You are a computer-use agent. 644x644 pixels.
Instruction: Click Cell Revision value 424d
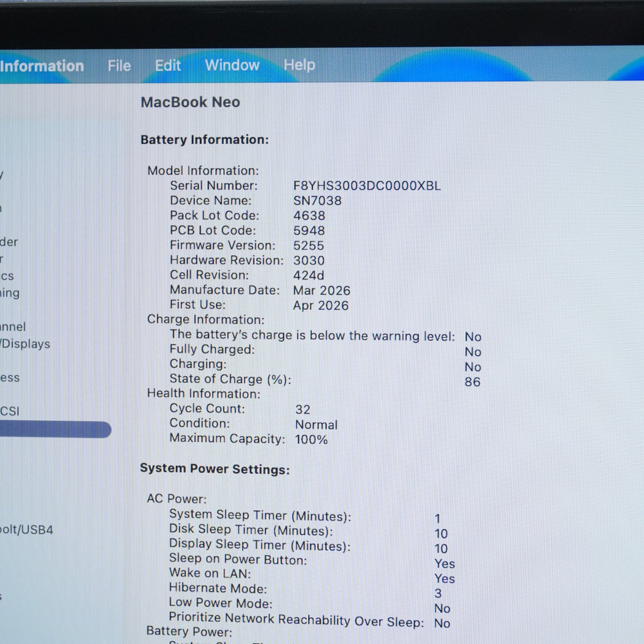tap(309, 275)
